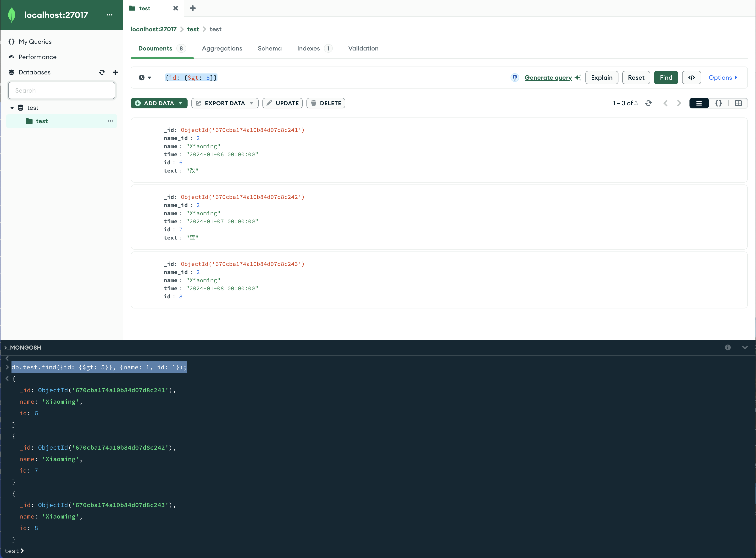Switch to table view
The height and width of the screenshot is (558, 756).
(x=738, y=103)
